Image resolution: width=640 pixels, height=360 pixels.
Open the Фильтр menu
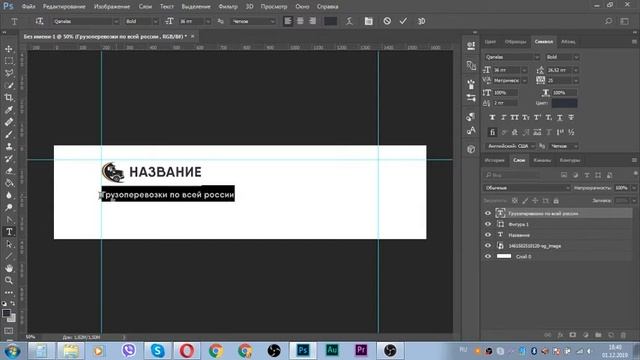click(228, 7)
